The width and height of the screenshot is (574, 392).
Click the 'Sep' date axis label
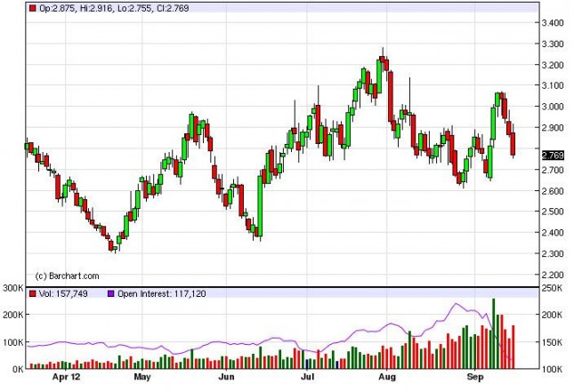[x=475, y=377]
